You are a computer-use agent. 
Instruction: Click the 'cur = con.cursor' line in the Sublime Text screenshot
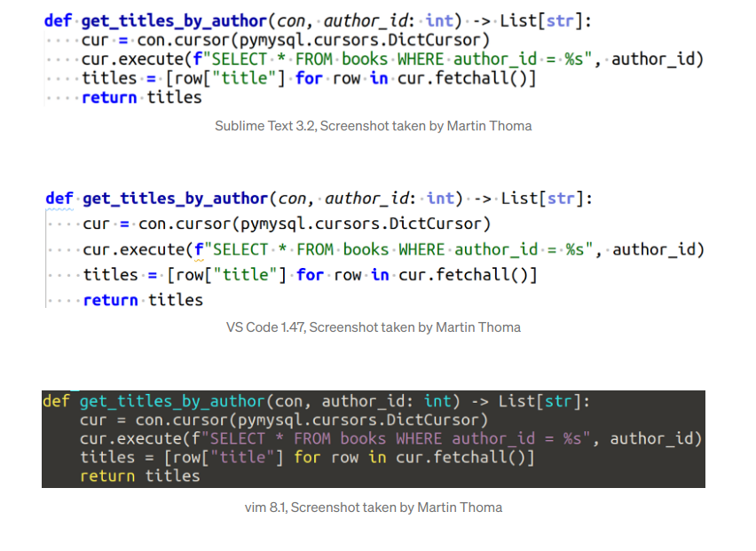[286, 40]
